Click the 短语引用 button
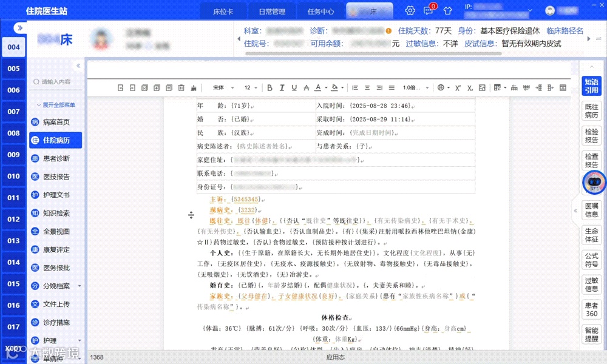Screen dimensions: 607x364 coord(591,86)
